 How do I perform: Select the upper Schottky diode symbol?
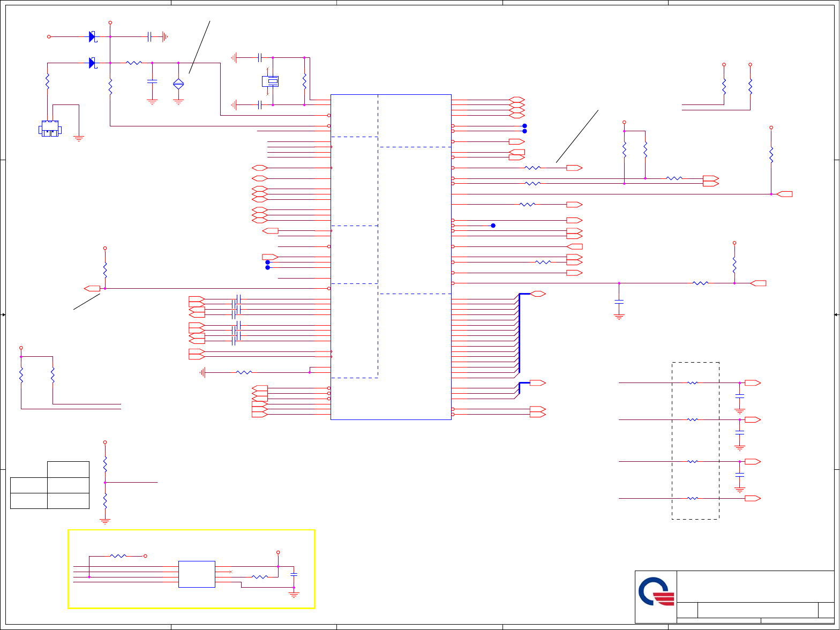(92, 36)
